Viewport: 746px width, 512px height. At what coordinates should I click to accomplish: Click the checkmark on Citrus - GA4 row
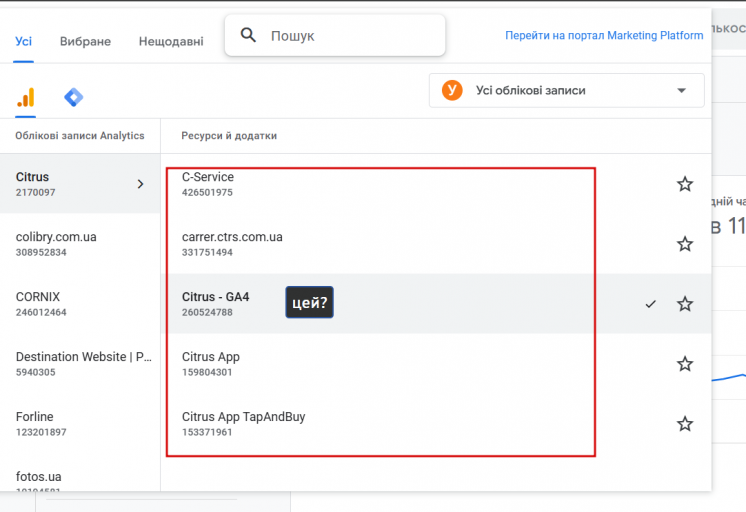click(x=650, y=304)
